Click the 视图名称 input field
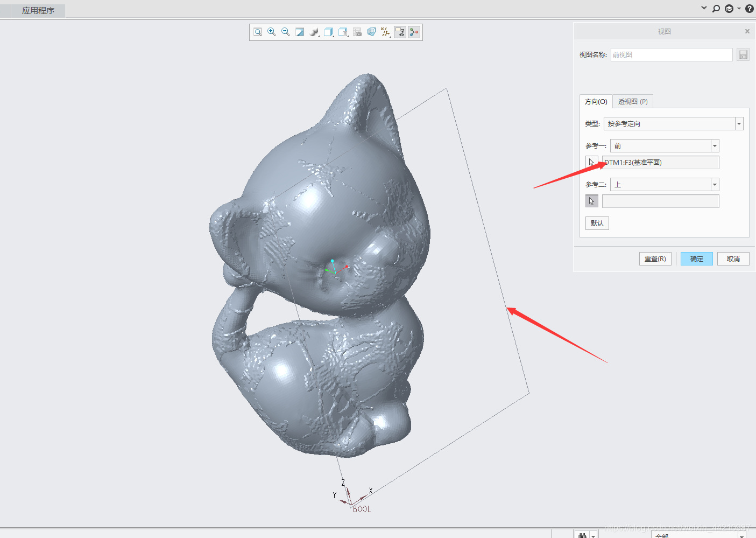This screenshot has height=538, width=756. (x=672, y=54)
